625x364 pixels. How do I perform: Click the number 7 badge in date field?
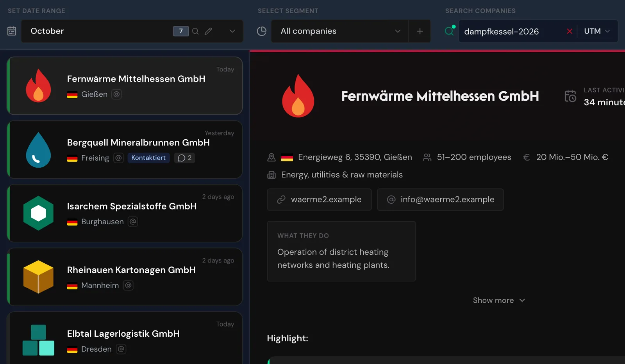[x=181, y=31]
